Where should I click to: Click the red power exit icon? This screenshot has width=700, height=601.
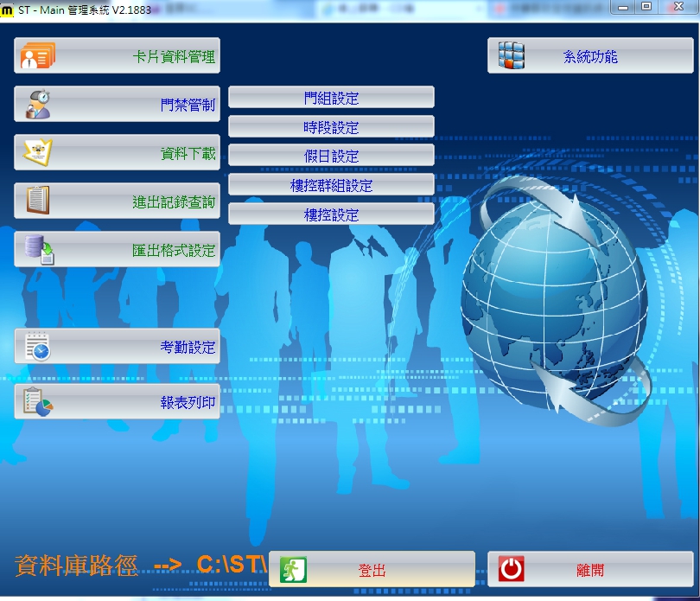[512, 570]
